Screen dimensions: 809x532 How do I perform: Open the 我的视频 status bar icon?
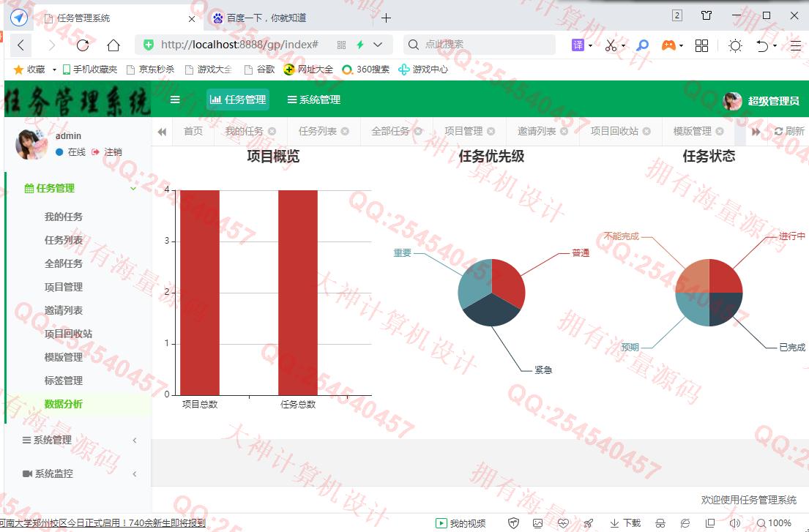pos(441,523)
